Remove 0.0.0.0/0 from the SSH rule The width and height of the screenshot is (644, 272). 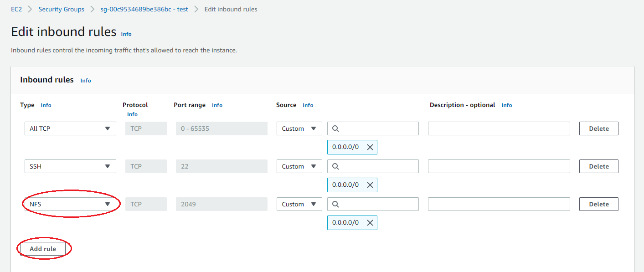370,185
